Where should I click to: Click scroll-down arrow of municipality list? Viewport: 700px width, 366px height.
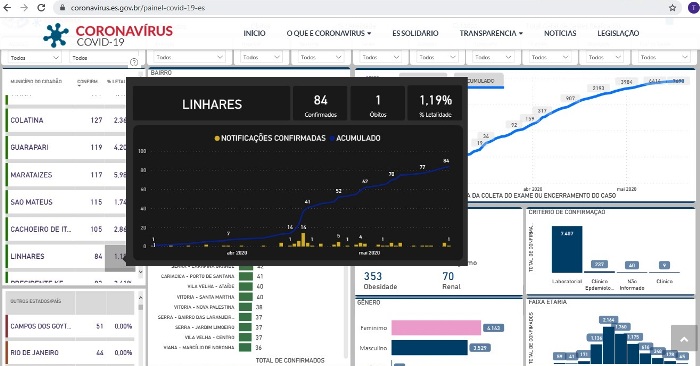click(141, 271)
